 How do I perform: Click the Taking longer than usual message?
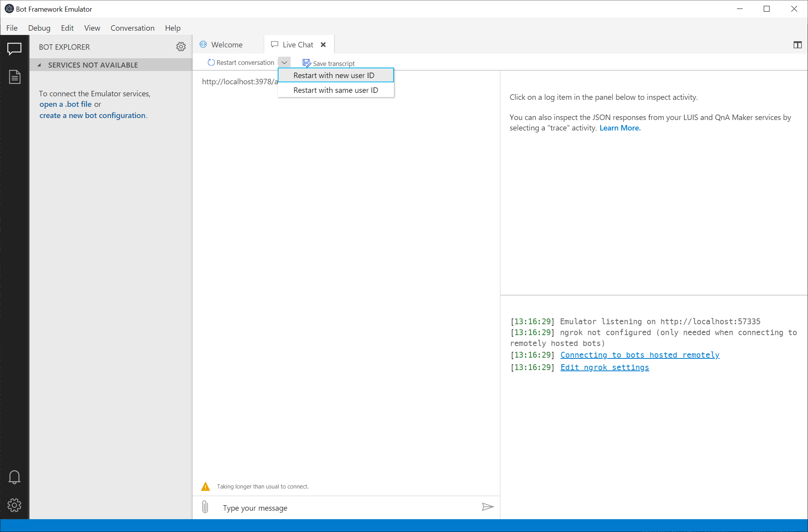pyautogui.click(x=263, y=487)
